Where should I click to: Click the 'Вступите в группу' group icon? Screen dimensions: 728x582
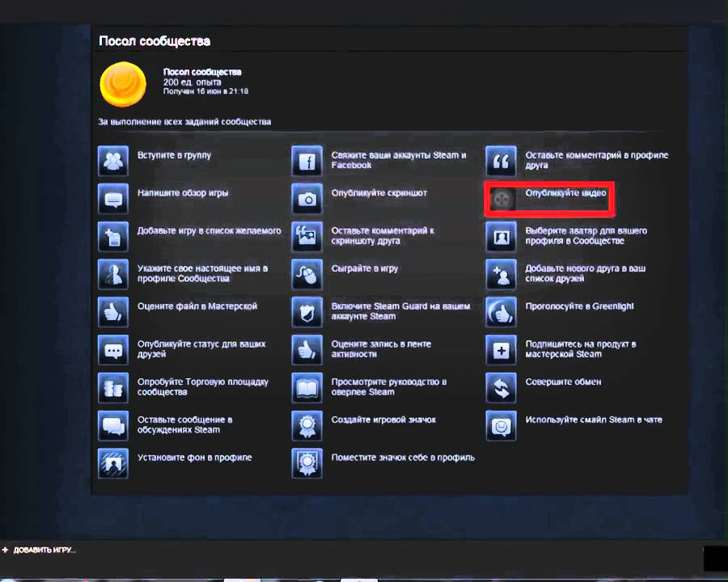(112, 161)
